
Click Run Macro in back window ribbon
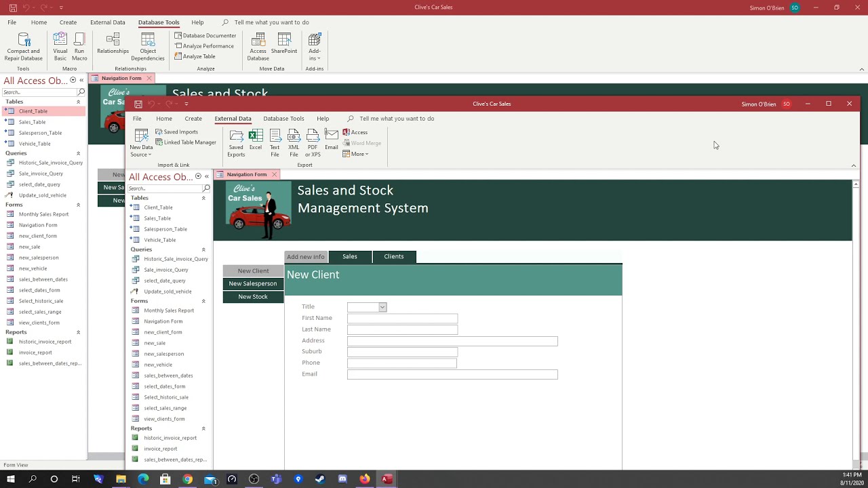pyautogui.click(x=79, y=47)
